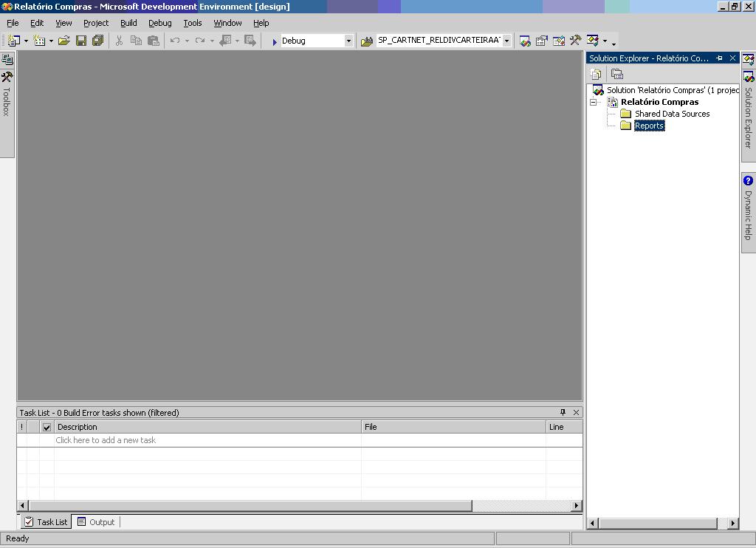
Task: Open the SP_CARTNET find combo box dropdown
Action: point(506,41)
